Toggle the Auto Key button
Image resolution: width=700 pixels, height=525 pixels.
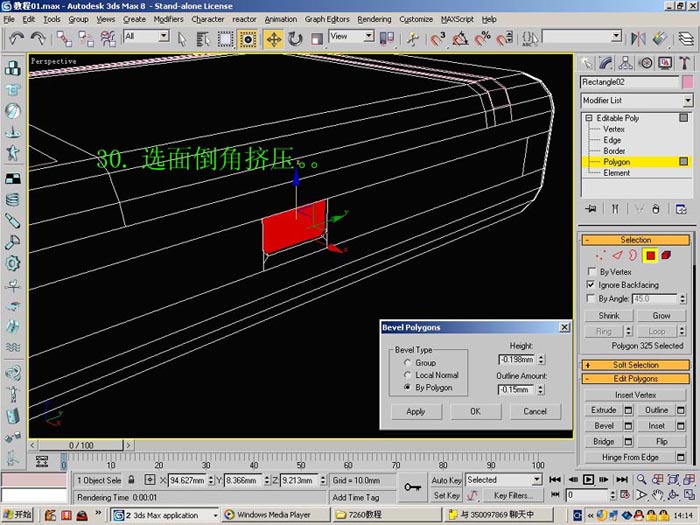tap(446, 480)
